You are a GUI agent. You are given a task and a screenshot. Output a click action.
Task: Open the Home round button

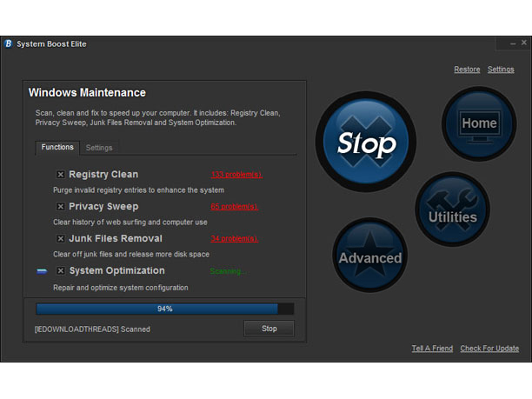coord(479,123)
